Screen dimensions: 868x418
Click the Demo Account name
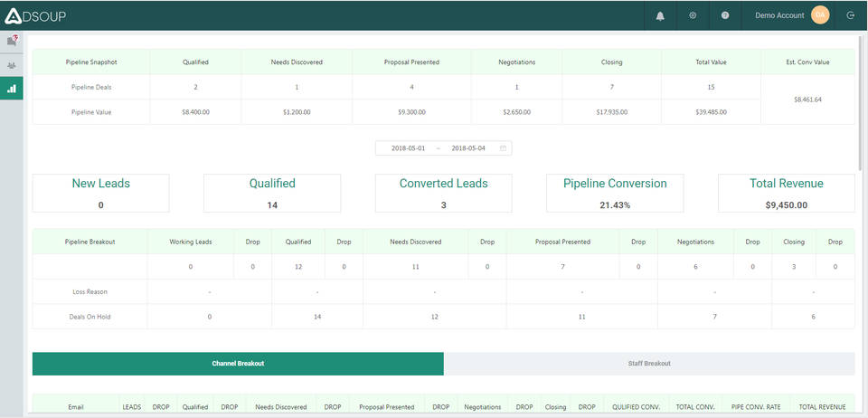point(779,15)
